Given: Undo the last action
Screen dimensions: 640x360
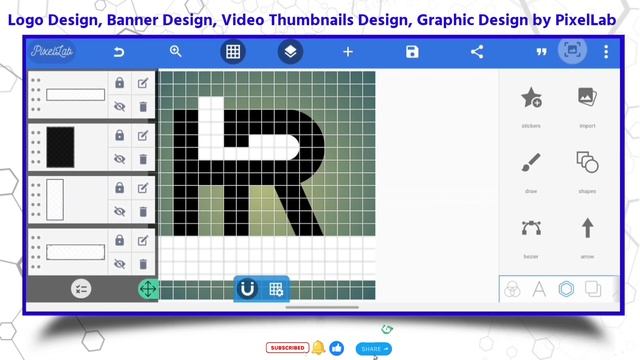Looking at the screenshot, I should pos(119,52).
